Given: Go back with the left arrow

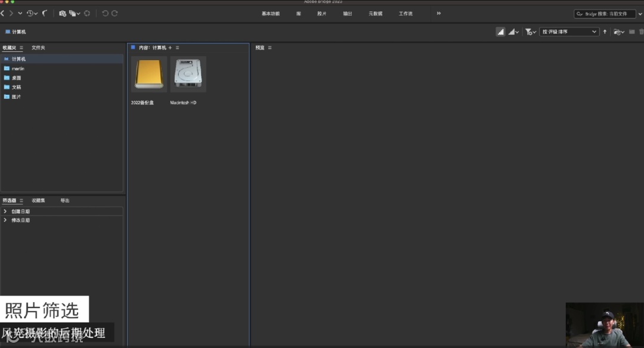Looking at the screenshot, I should (2, 14).
